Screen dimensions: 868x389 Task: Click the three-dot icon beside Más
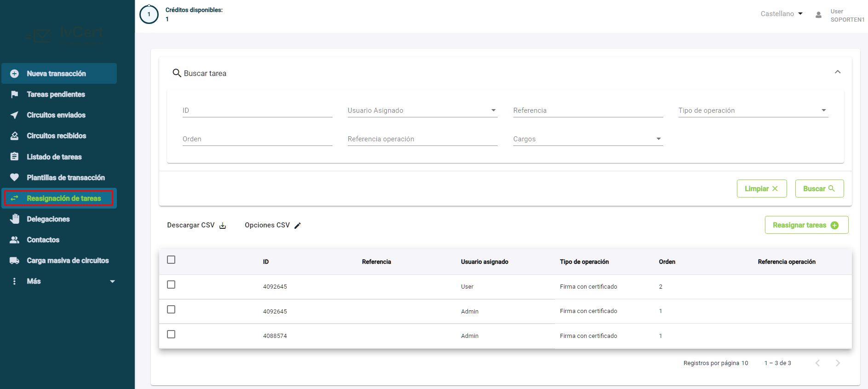pyautogui.click(x=14, y=281)
